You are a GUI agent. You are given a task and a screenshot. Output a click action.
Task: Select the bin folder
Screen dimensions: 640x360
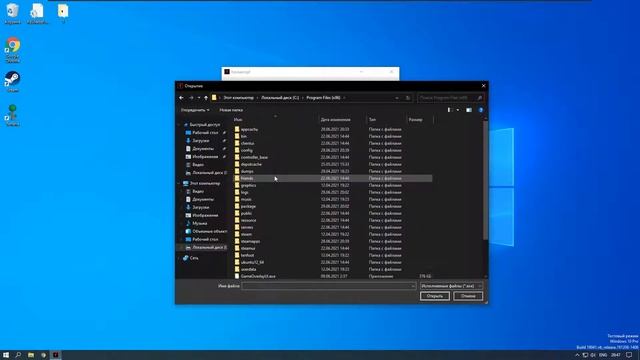(244, 136)
